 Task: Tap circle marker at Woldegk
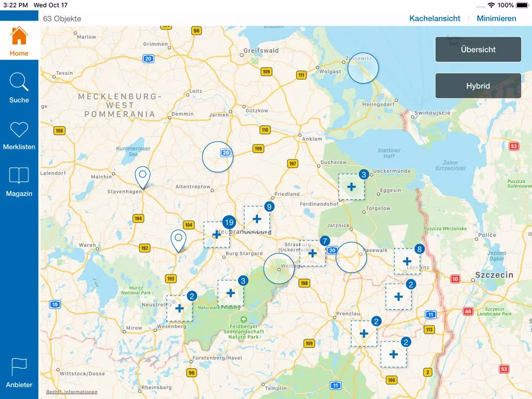(279, 268)
